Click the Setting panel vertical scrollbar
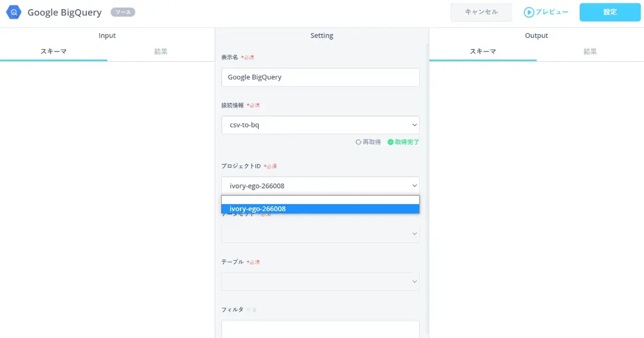This screenshot has height=338, width=644. (427, 188)
